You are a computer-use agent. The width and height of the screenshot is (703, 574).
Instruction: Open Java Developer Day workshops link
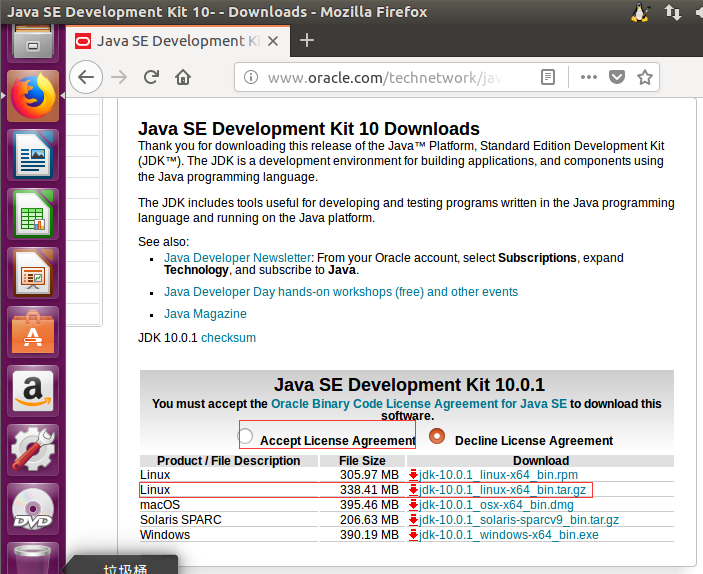click(341, 292)
